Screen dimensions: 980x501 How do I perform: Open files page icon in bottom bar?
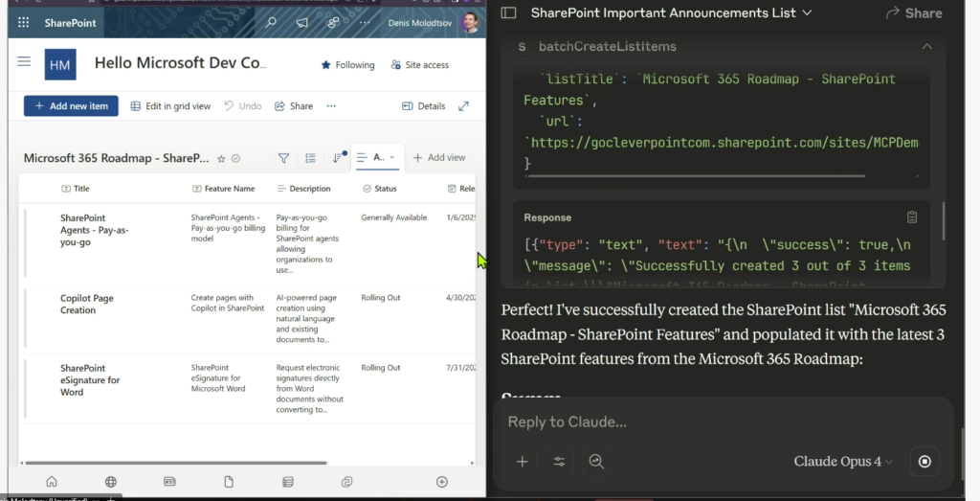pyautogui.click(x=229, y=481)
